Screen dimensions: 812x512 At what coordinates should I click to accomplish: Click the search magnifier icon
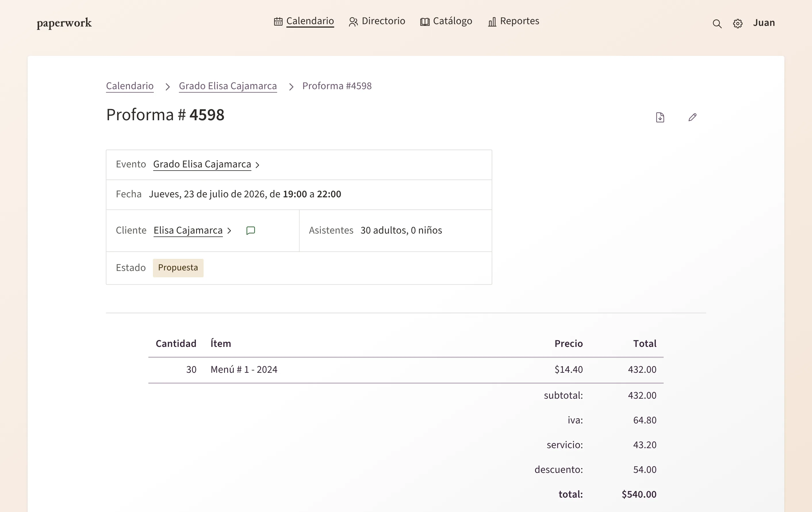click(717, 24)
